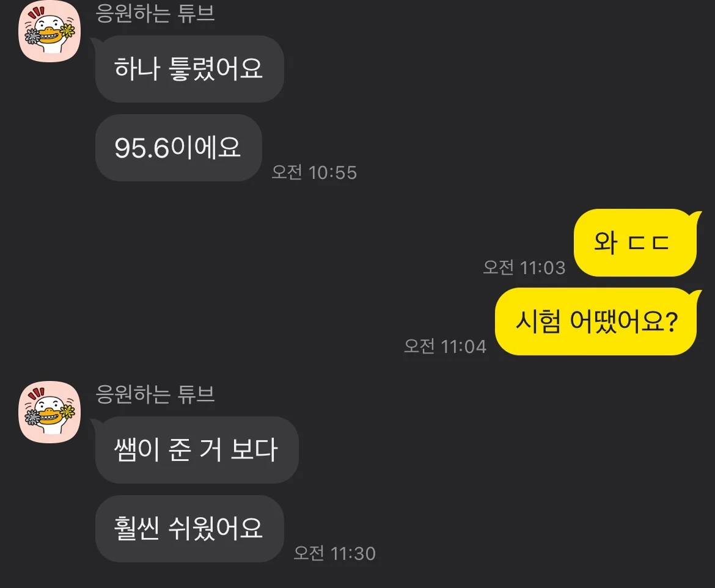Open the top 응원하는 튜브 profile picture
This screenshot has height=588, width=715.
pyautogui.click(x=50, y=31)
